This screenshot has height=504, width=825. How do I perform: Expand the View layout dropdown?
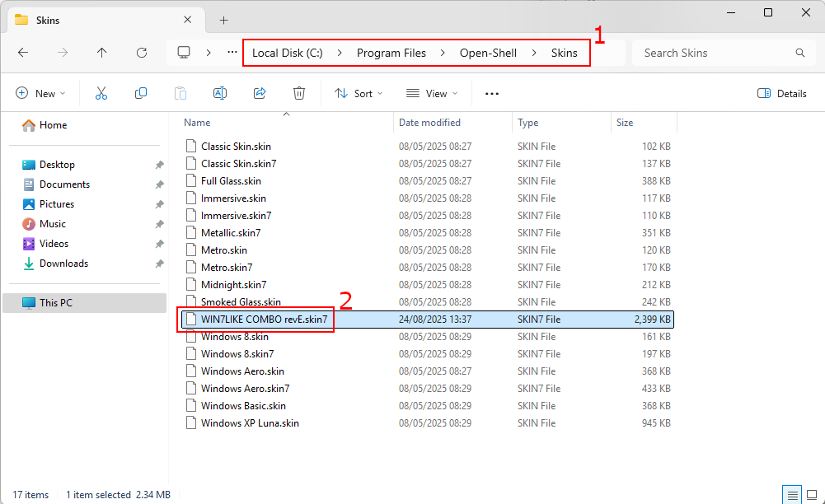[430, 94]
